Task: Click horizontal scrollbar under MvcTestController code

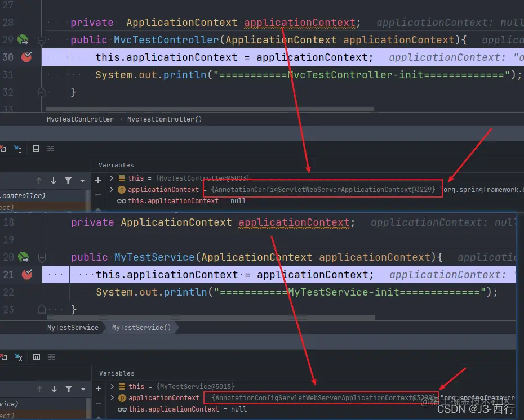Action: point(210,109)
